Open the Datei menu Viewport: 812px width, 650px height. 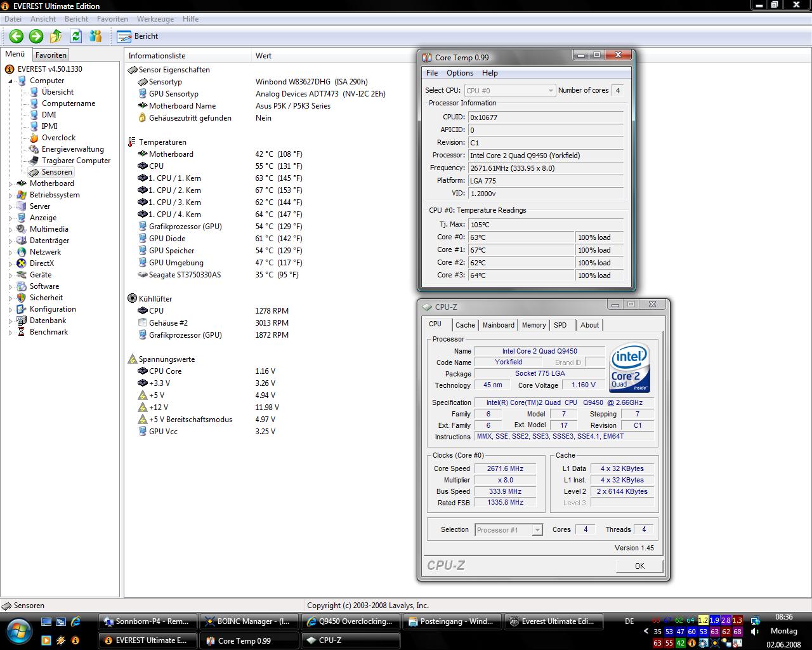tap(13, 19)
